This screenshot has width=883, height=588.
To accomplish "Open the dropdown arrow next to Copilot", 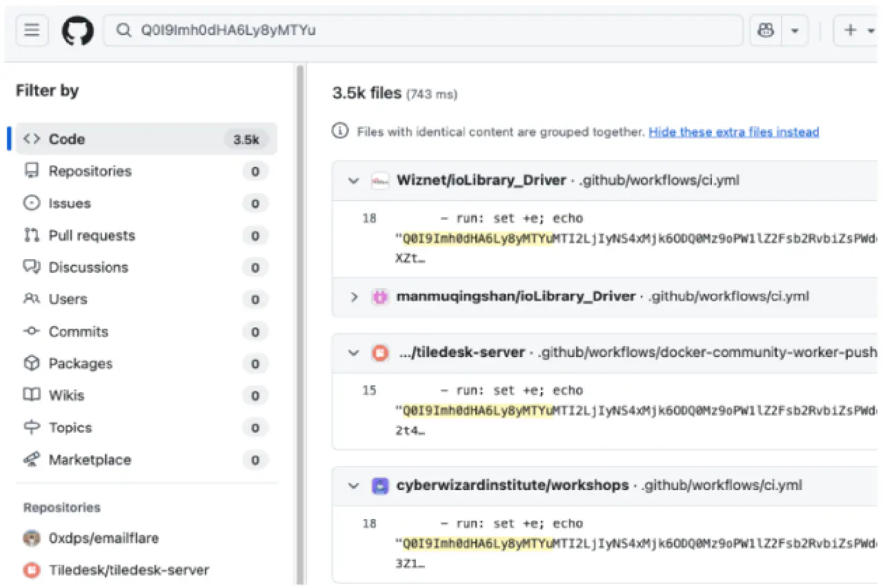I will point(795,30).
